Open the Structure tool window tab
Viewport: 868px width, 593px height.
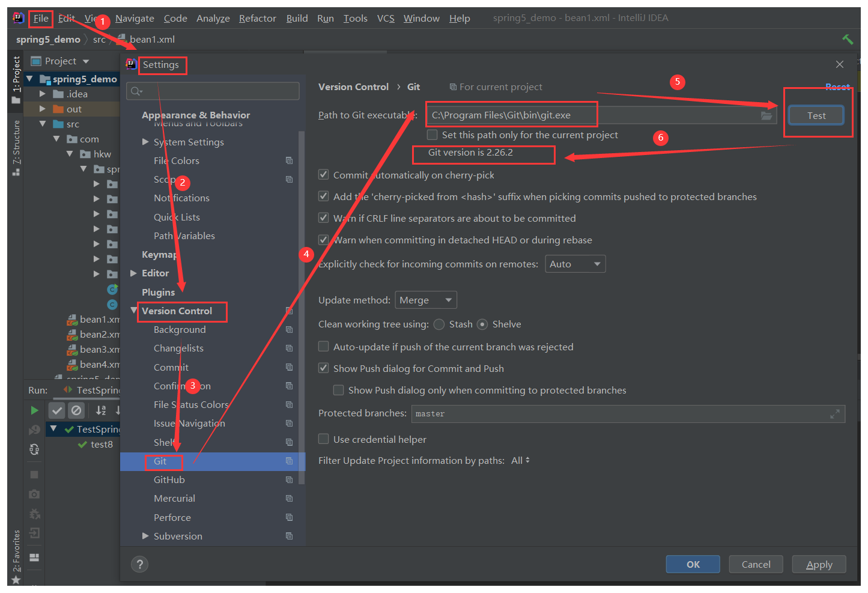click(x=16, y=147)
